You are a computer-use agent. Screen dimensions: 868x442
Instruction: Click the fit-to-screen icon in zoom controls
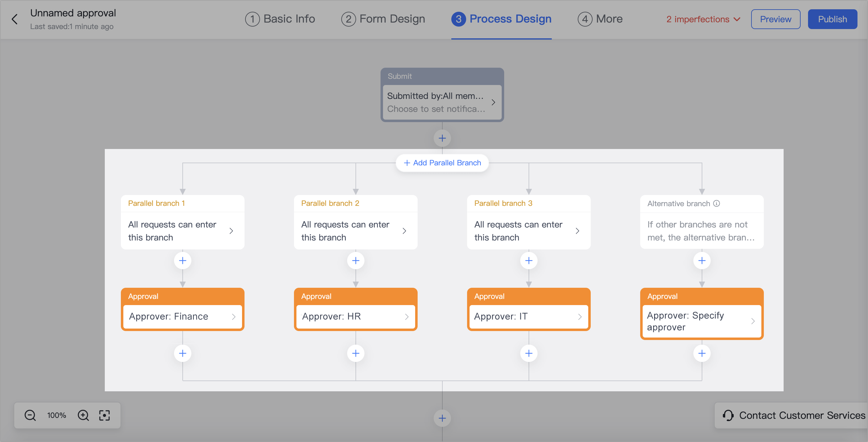coord(104,415)
